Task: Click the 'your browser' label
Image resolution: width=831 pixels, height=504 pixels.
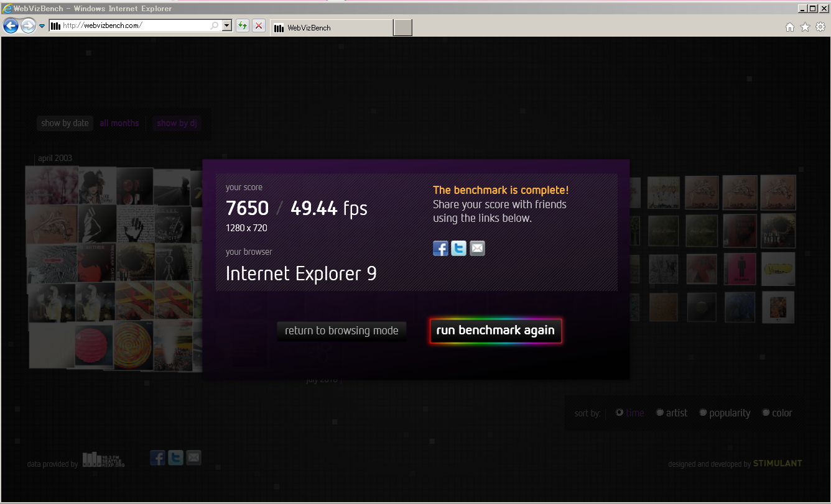Action: (249, 252)
